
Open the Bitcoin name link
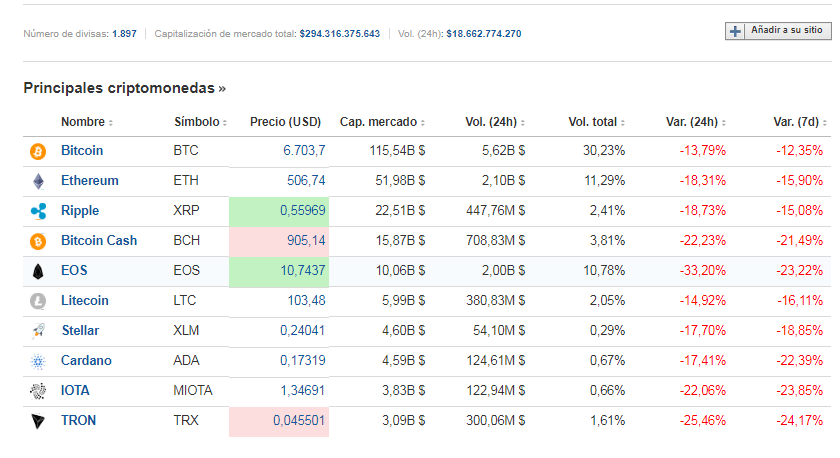tap(82, 151)
